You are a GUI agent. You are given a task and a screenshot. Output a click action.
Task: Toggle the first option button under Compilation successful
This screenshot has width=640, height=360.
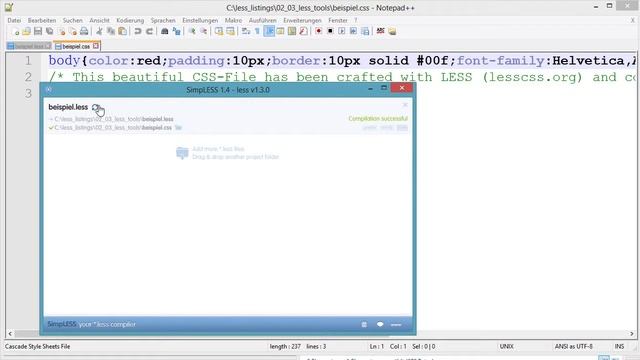coord(369,128)
